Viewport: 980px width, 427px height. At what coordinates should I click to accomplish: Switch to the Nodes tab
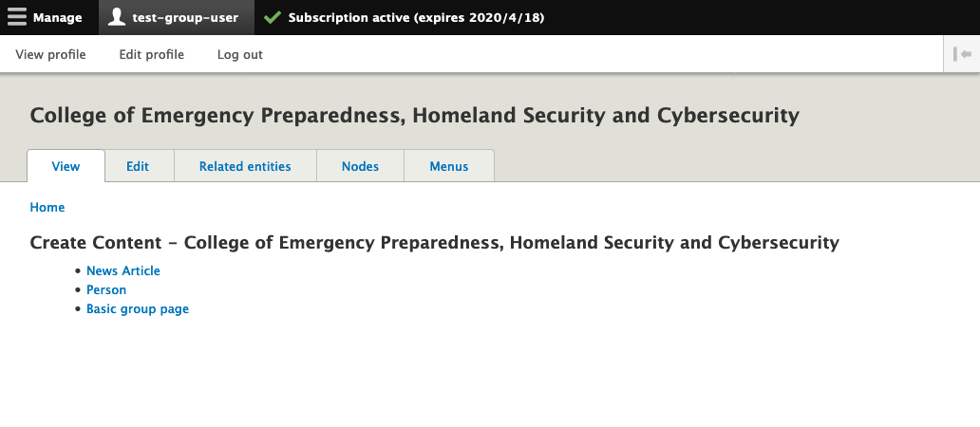coord(360,166)
